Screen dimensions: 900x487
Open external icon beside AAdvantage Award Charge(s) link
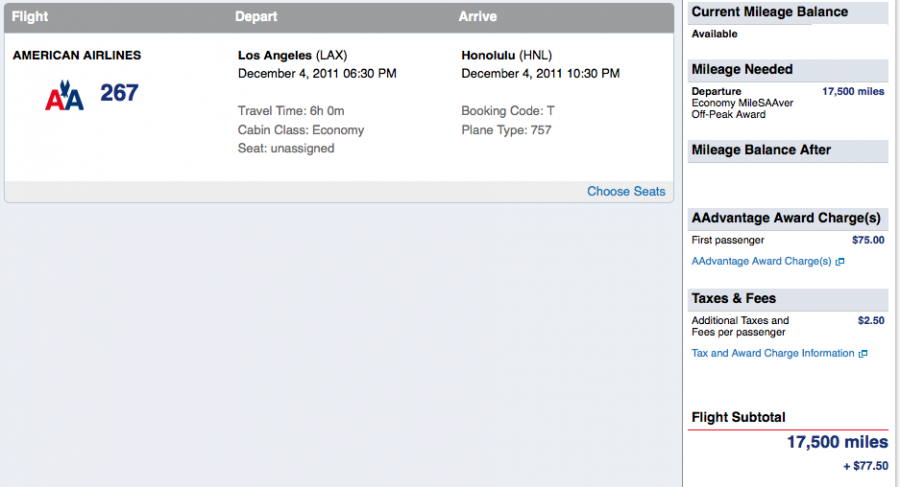click(840, 262)
